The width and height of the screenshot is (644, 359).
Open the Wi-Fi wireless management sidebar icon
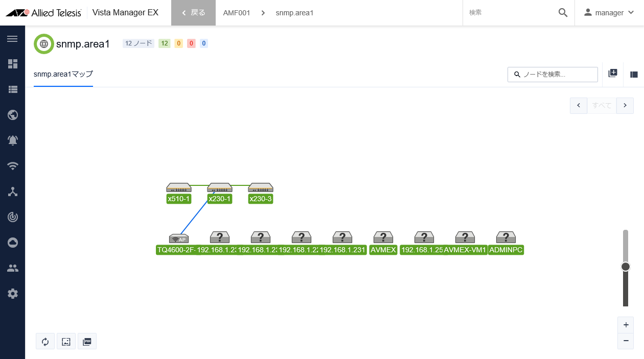(13, 166)
